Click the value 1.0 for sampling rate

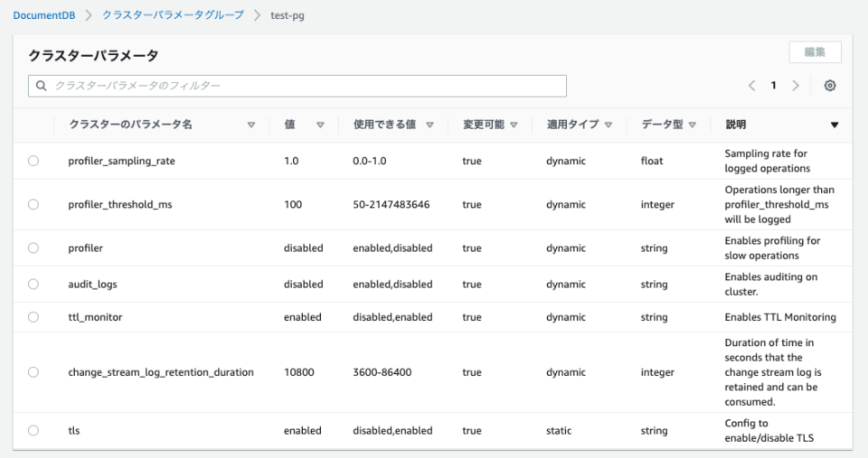[291, 161]
